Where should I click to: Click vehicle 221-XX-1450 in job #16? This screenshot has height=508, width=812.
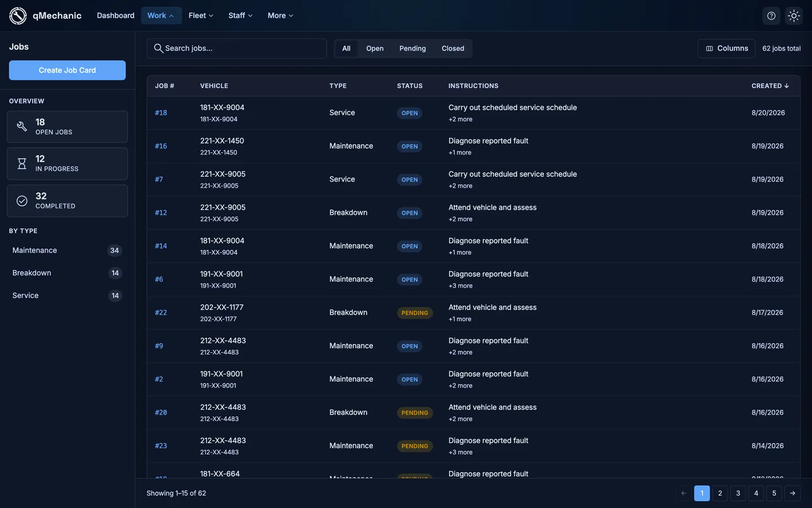pos(222,141)
